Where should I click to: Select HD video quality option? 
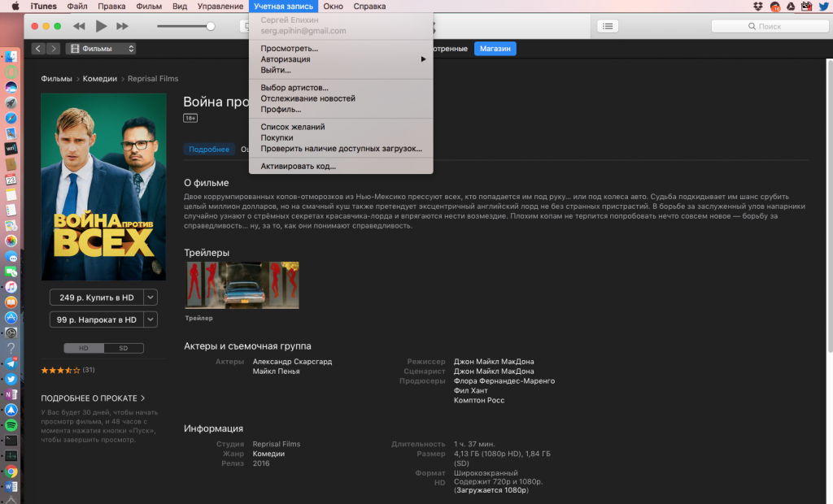(x=84, y=348)
